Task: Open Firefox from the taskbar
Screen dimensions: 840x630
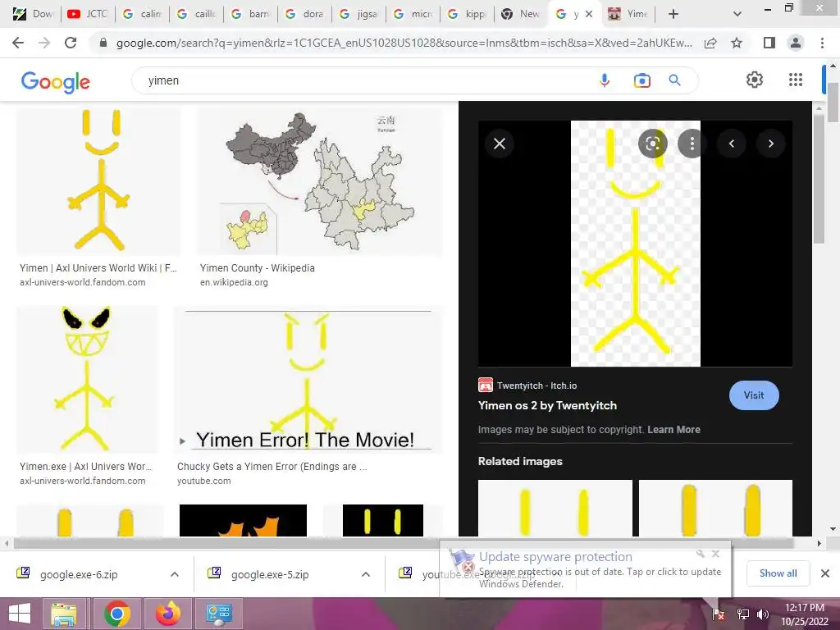Action: [168, 614]
